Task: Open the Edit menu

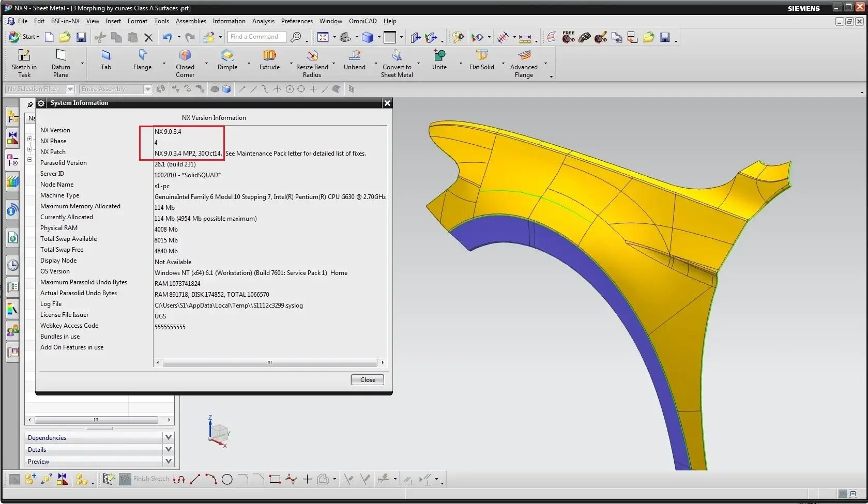Action: point(39,21)
